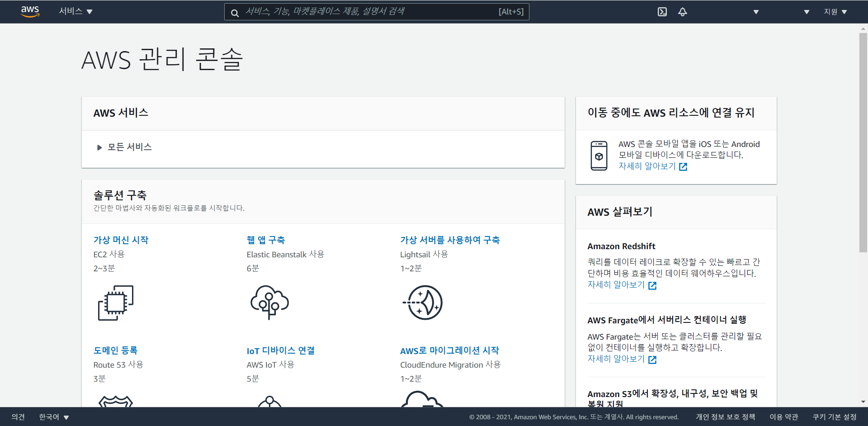Open the 웹 앱 구축 link
The width and height of the screenshot is (868, 426).
pyautogui.click(x=266, y=240)
